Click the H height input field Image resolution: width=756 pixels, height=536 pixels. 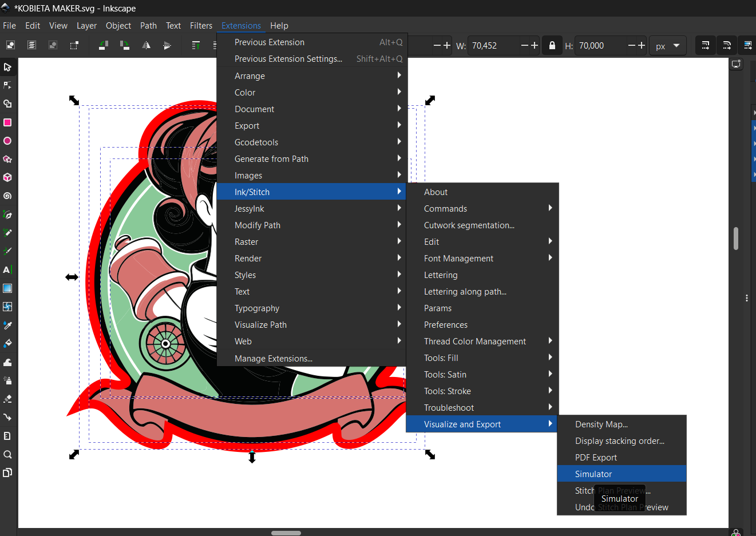(x=601, y=46)
